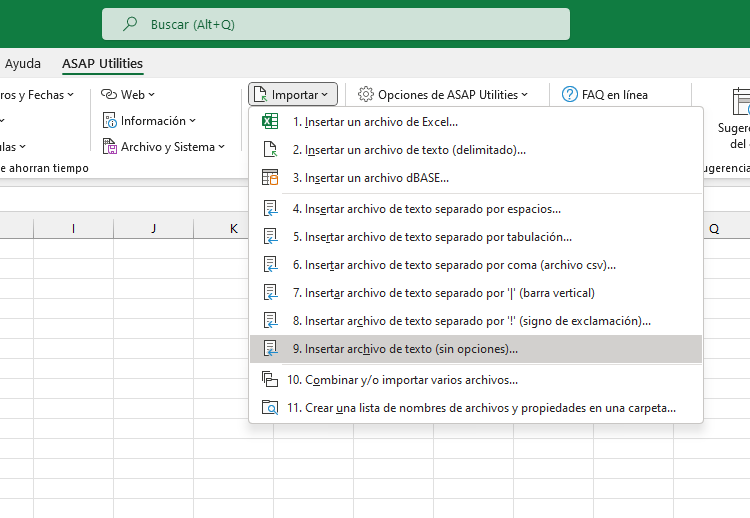Pick Insertar archivo separado por coma (csv)

(476, 265)
